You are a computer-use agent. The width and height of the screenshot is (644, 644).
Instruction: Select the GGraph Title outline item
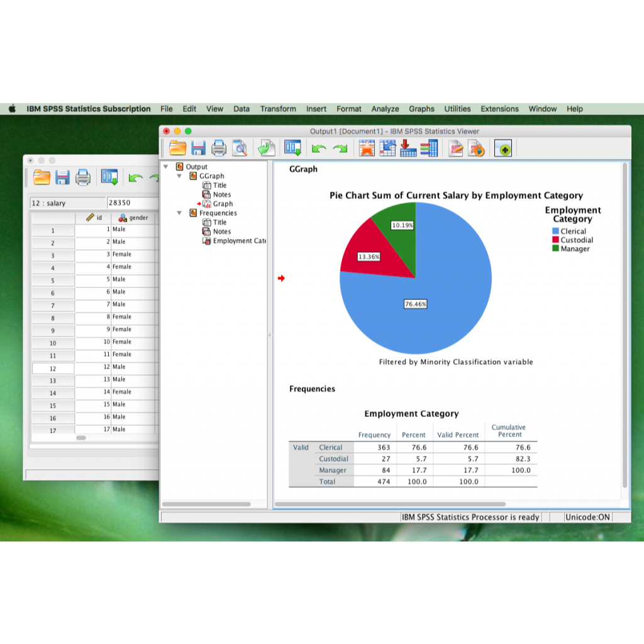pyautogui.click(x=219, y=186)
